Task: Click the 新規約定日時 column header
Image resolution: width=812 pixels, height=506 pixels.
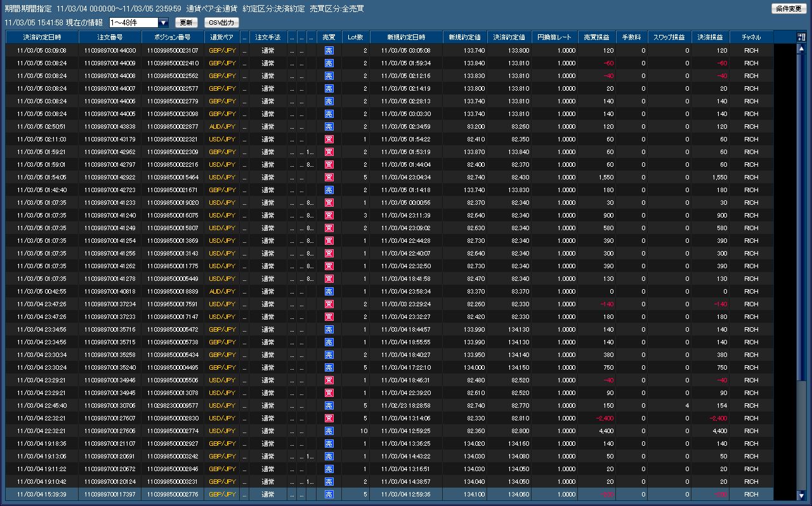Action: [x=406, y=37]
